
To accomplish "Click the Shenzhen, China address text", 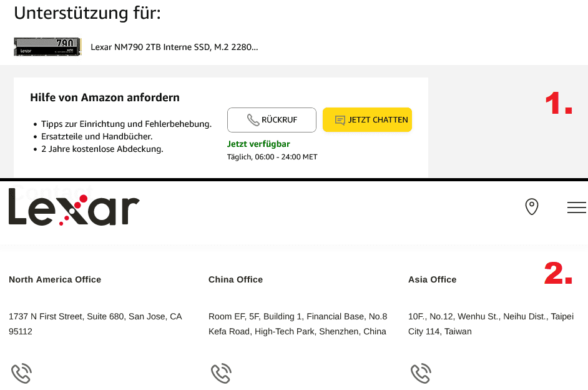I will pos(298,324).
